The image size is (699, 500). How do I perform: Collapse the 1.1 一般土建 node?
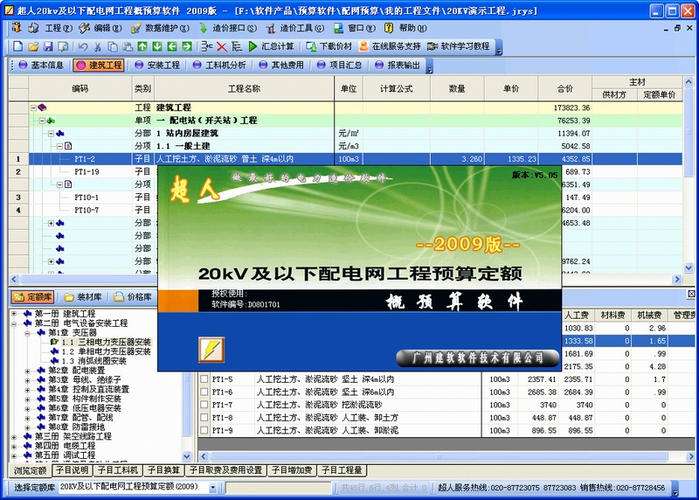point(59,146)
